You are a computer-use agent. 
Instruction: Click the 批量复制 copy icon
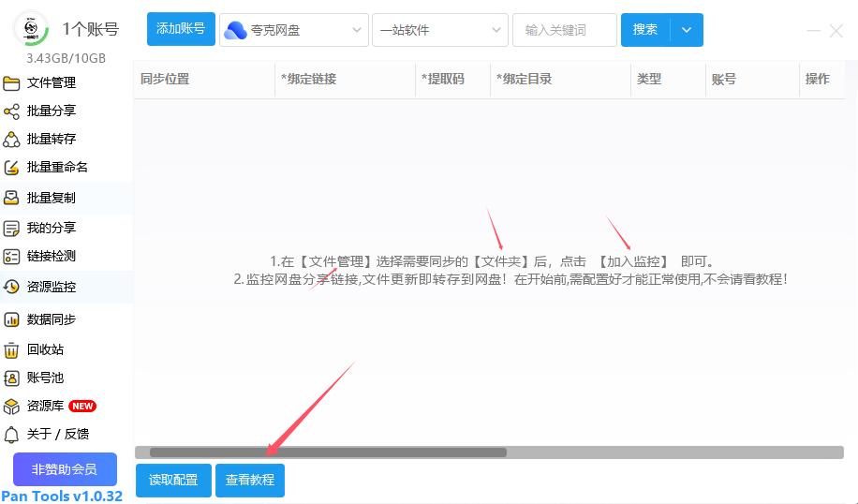click(11, 198)
